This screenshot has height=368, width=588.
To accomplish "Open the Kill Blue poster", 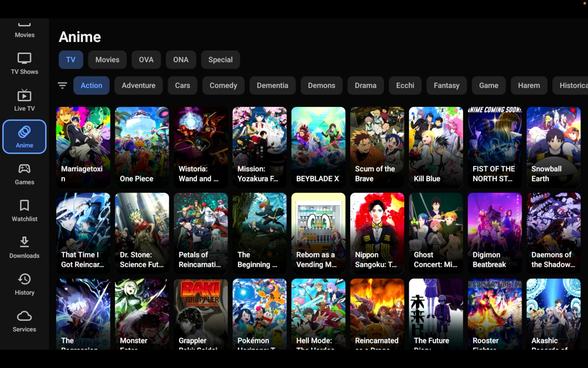I will coord(436,147).
